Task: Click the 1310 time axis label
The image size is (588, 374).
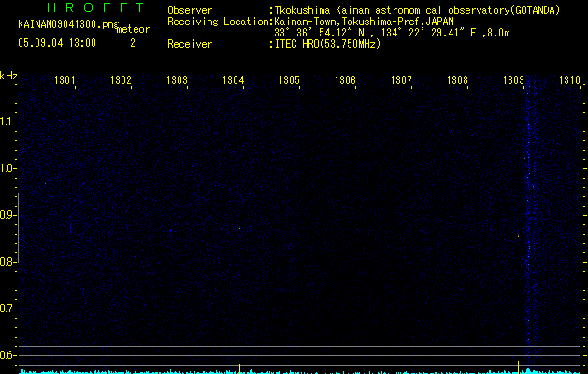Action: pyautogui.click(x=569, y=80)
